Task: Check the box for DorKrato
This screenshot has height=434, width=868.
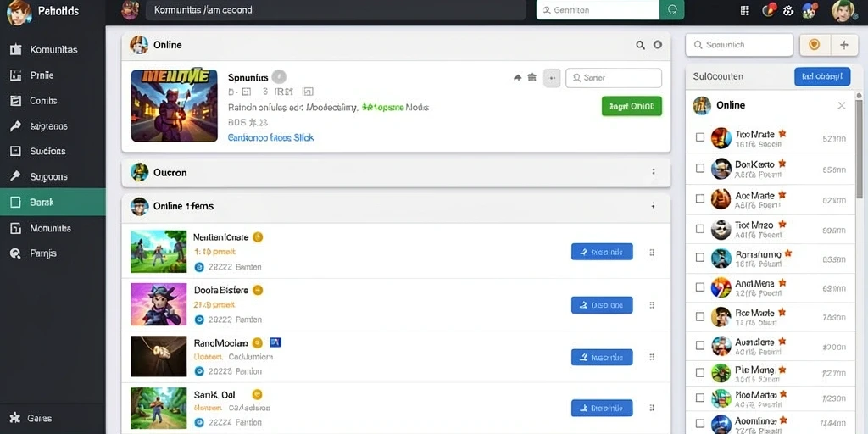Action: point(699,168)
